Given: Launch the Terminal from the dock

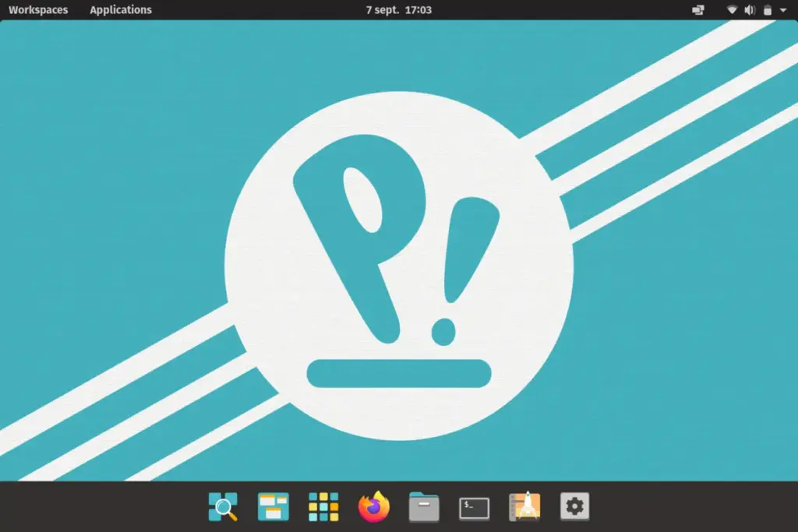Looking at the screenshot, I should [474, 508].
